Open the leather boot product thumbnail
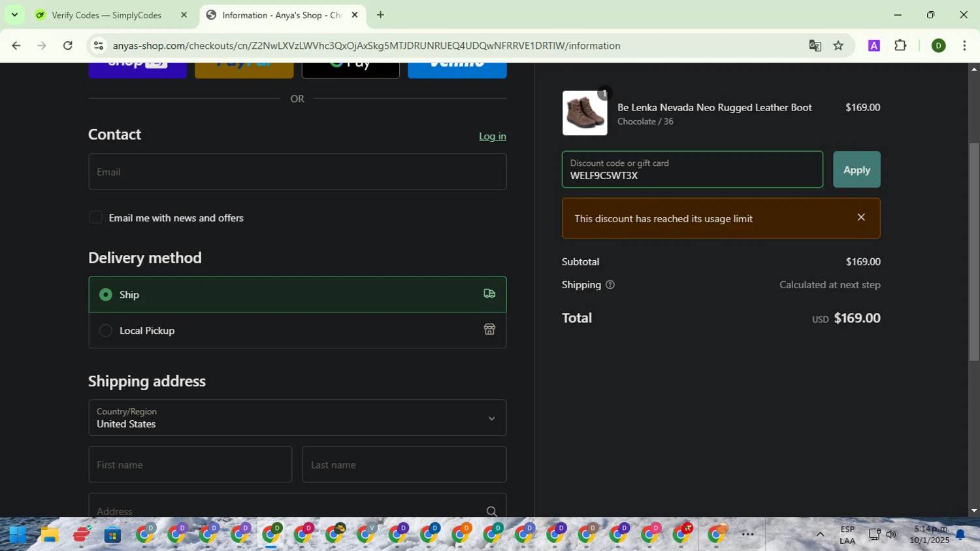 tap(585, 113)
